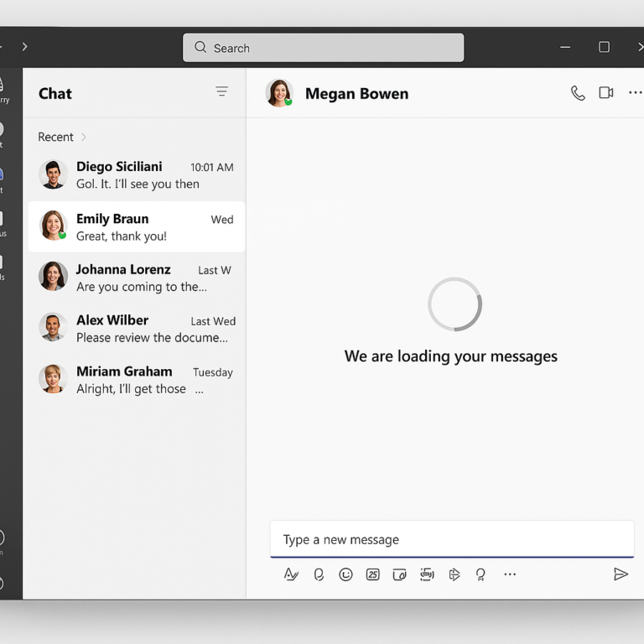644x644 pixels.
Task: Click Megan Bowen's profile picture in header
Action: click(x=278, y=93)
